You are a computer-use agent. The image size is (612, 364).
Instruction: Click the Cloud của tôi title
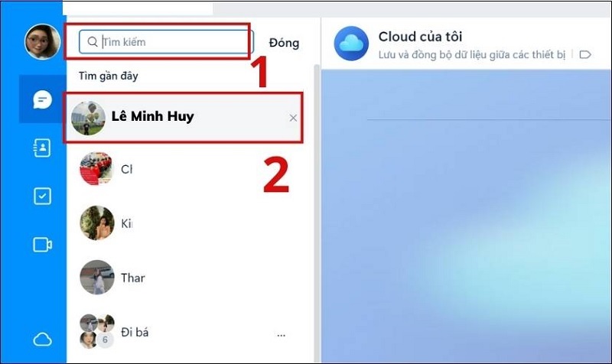click(420, 37)
